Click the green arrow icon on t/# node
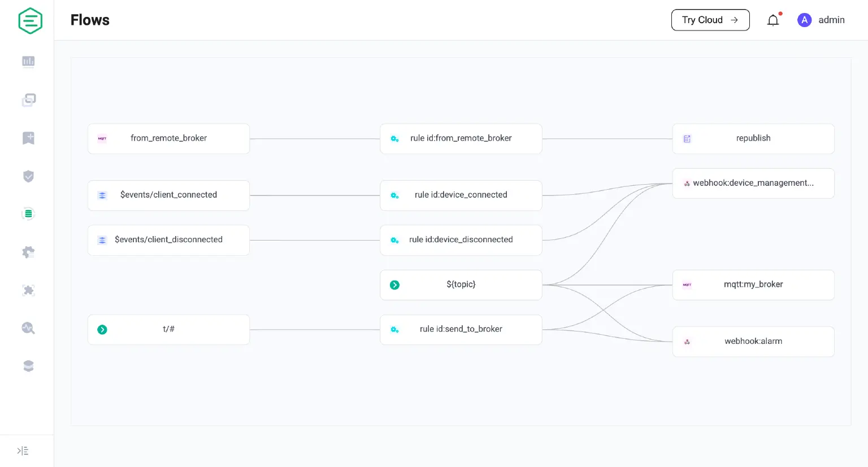Image resolution: width=868 pixels, height=467 pixels. coord(102,329)
